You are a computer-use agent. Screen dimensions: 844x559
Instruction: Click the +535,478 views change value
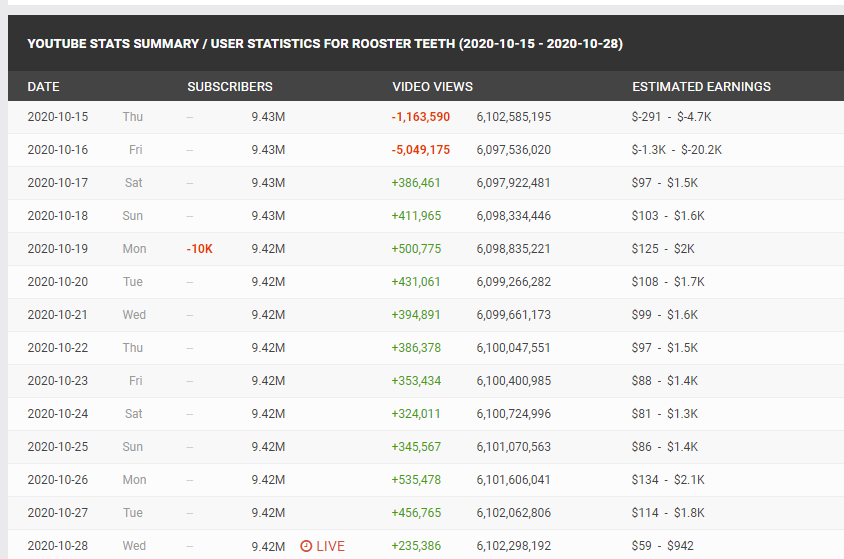[x=416, y=480]
